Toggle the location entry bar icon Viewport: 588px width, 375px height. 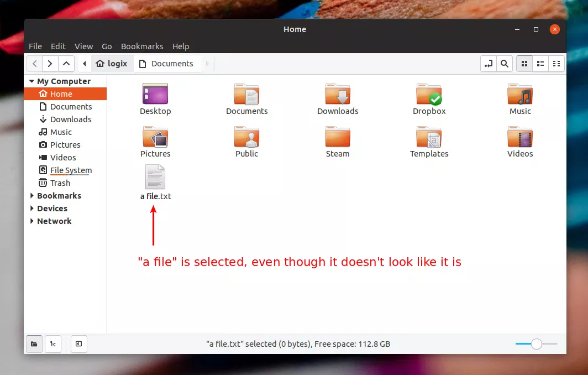[489, 63]
